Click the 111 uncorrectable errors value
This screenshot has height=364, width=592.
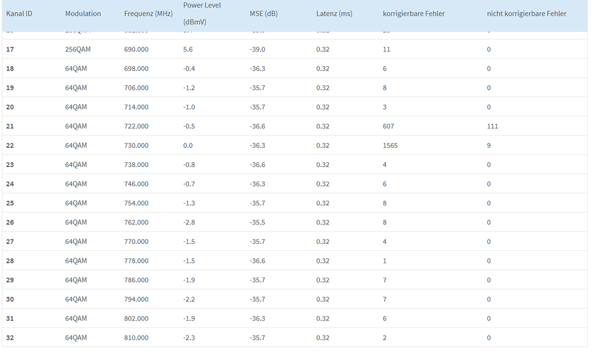pos(492,126)
